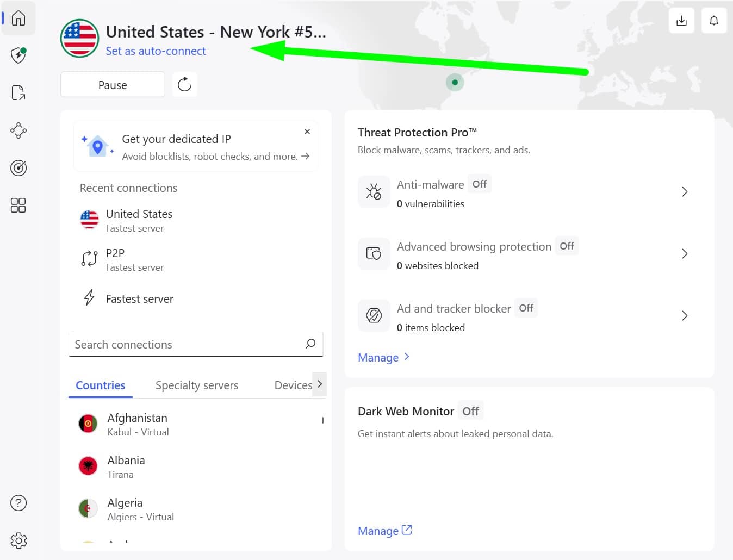The image size is (733, 560).
Task: Open the Settings gear icon
Action: [18, 540]
